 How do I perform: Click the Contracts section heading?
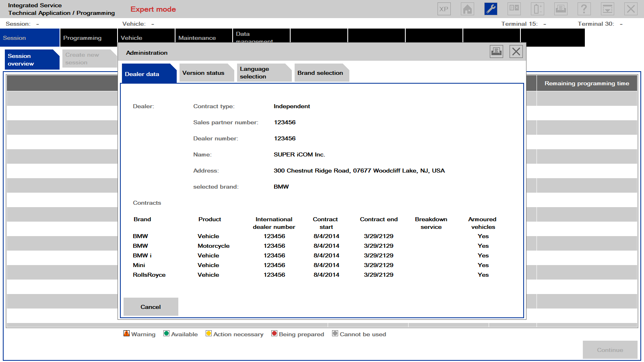tap(147, 203)
